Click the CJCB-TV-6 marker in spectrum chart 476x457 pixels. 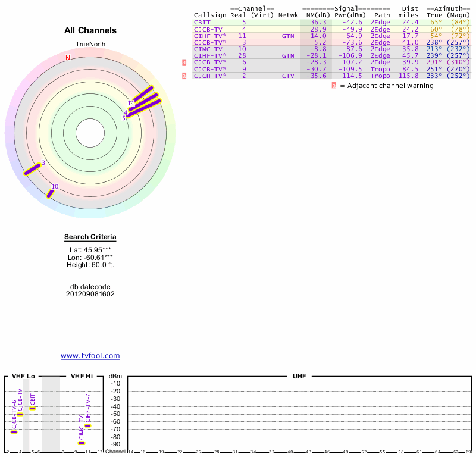point(14,432)
